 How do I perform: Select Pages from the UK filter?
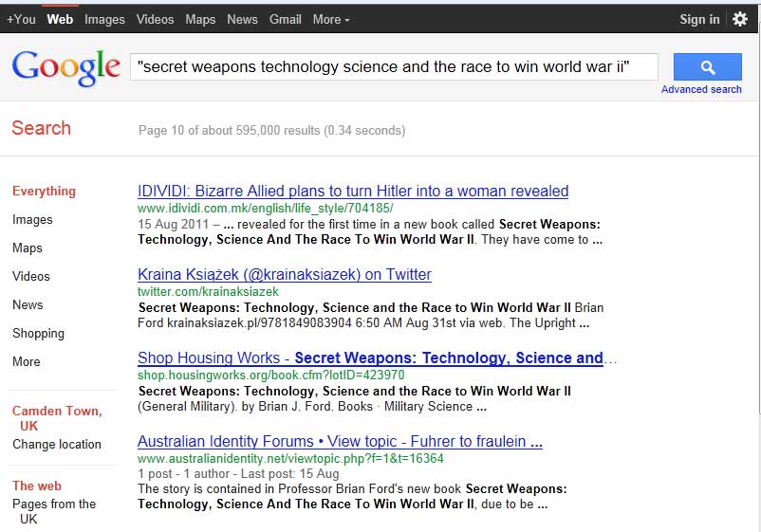pyautogui.click(x=54, y=511)
